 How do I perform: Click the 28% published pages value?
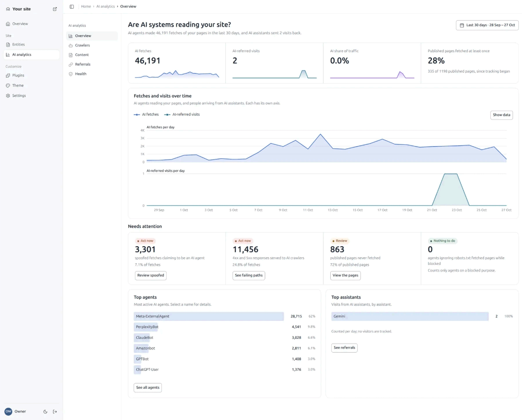436,61
